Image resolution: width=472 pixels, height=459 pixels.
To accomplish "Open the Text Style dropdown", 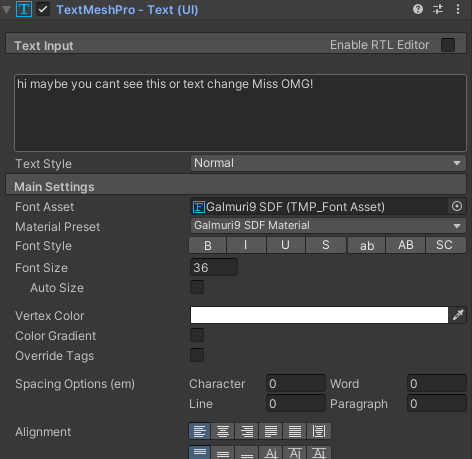I will [328, 163].
